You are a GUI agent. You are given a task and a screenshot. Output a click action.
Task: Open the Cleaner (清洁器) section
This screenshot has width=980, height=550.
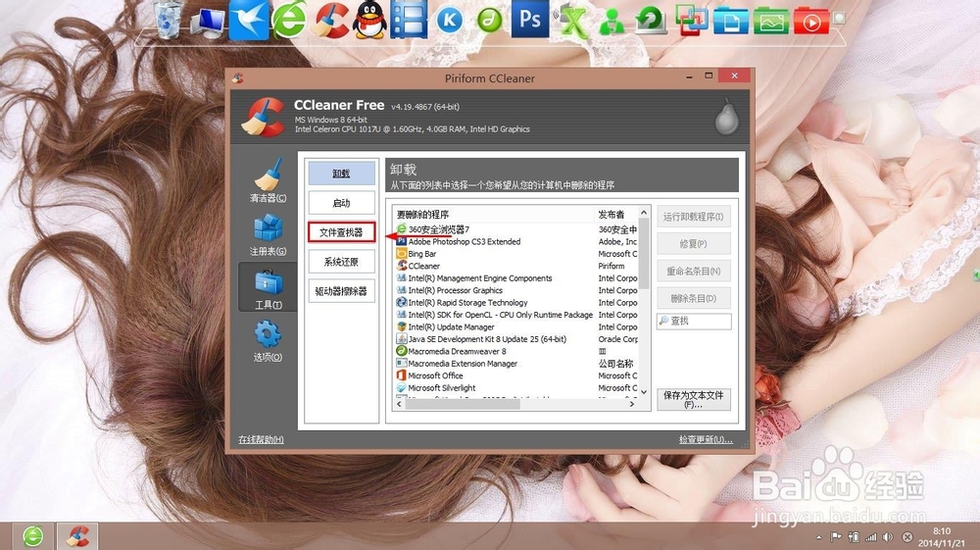[x=268, y=180]
